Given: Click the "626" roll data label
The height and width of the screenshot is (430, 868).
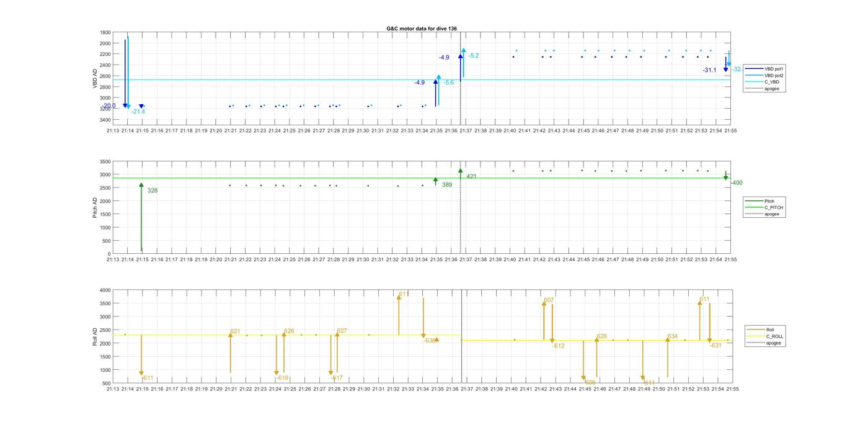Looking at the screenshot, I should coord(289,331).
